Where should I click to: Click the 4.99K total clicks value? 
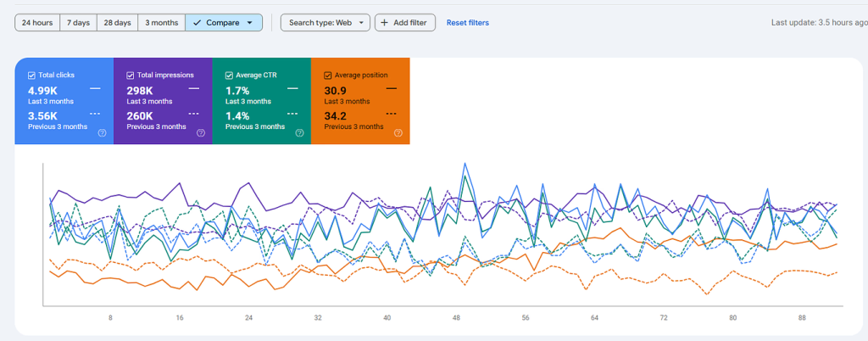(x=42, y=91)
